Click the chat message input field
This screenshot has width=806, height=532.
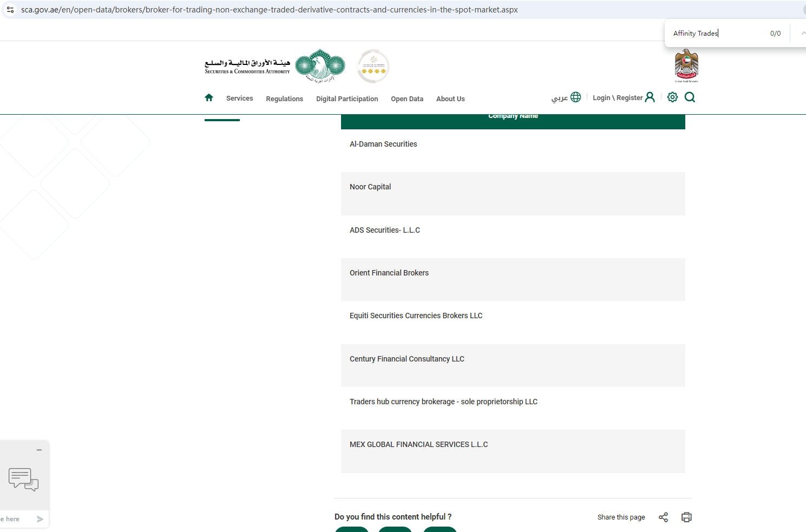pyautogui.click(x=16, y=519)
